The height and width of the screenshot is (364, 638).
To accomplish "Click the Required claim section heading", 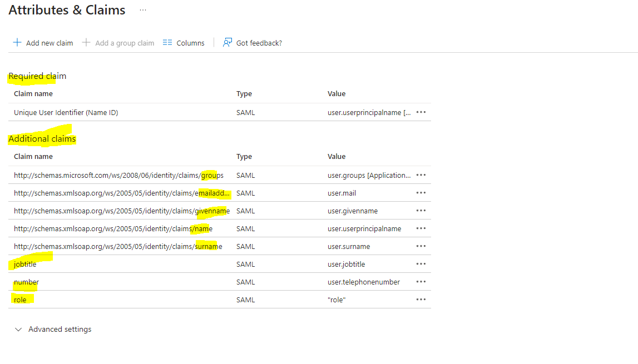I will pos(37,76).
